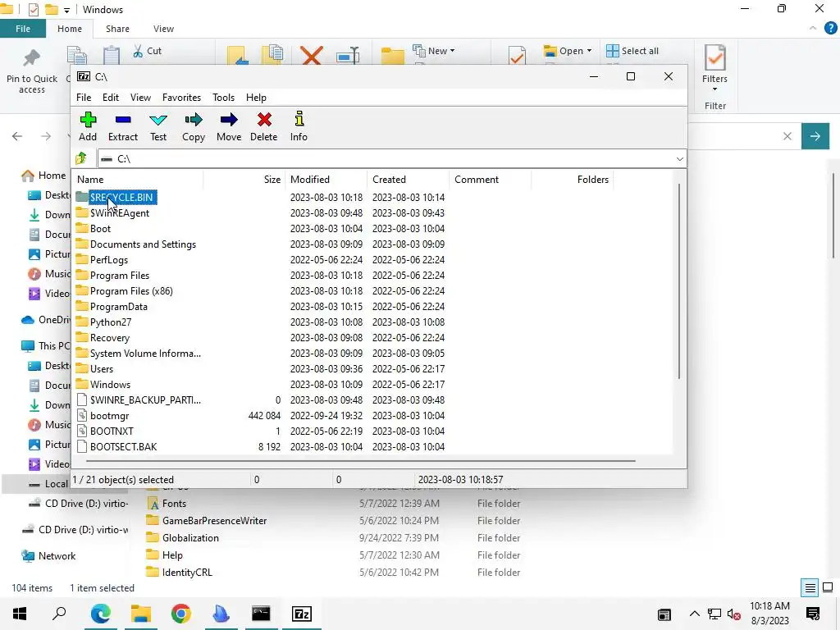Open the 7-Zip Edit menu
This screenshot has width=840, height=630.
coord(111,98)
